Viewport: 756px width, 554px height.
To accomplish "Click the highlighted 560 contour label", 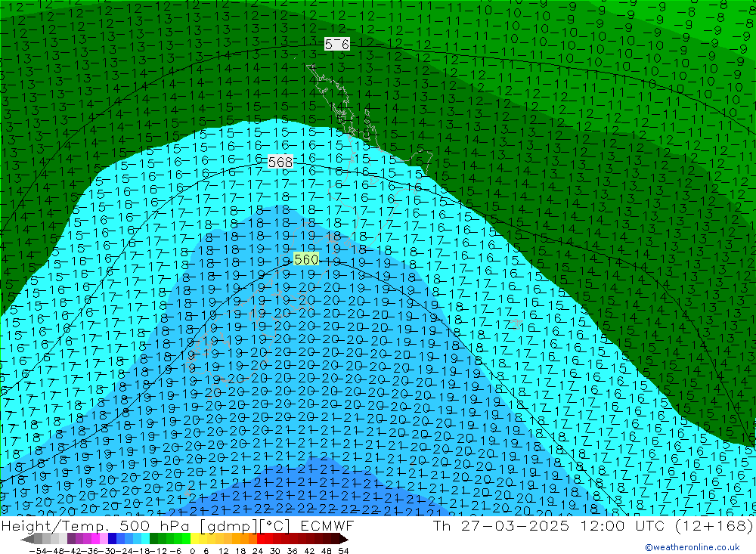I will (x=306, y=259).
